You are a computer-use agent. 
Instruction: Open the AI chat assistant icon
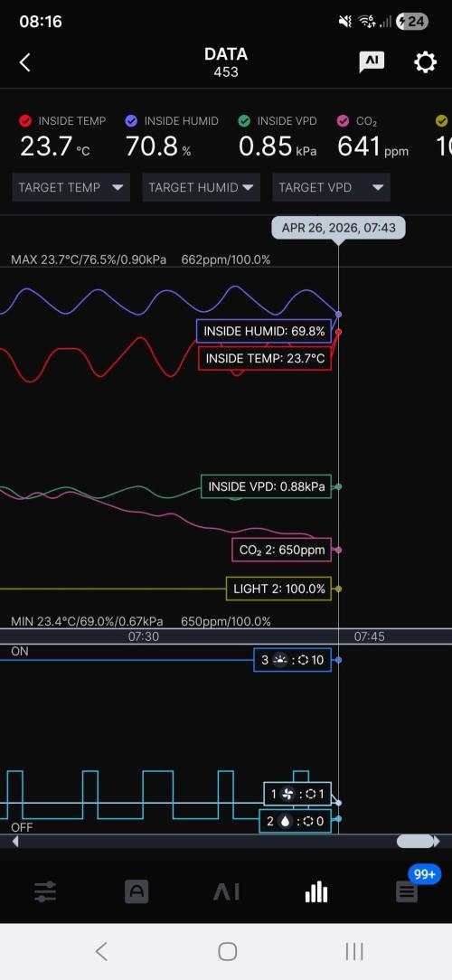pyautogui.click(x=372, y=61)
